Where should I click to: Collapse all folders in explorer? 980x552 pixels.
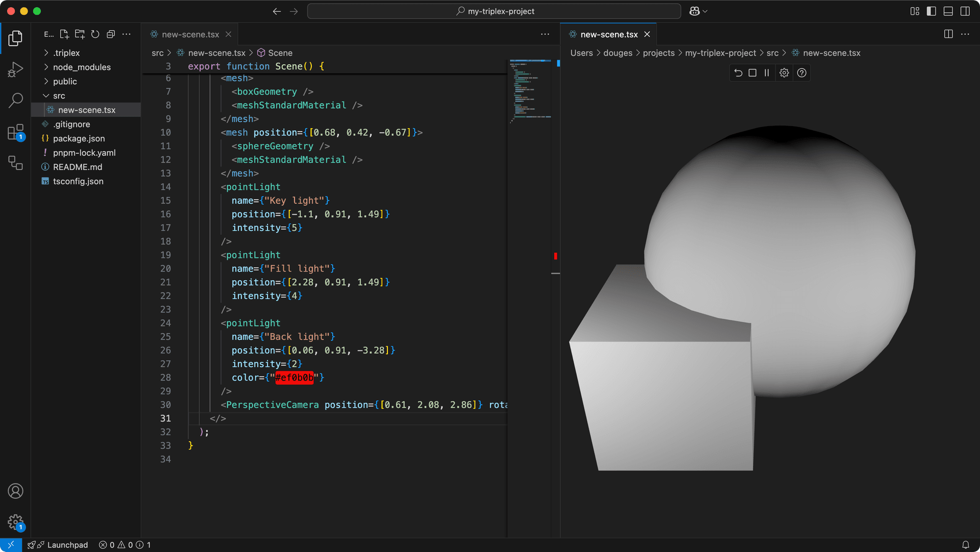pos(111,34)
